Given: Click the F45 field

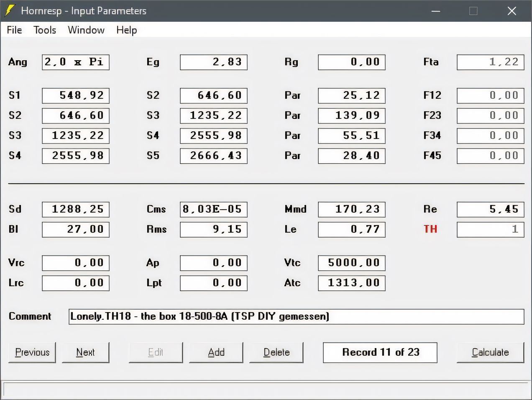Looking at the screenshot, I should (x=491, y=156).
